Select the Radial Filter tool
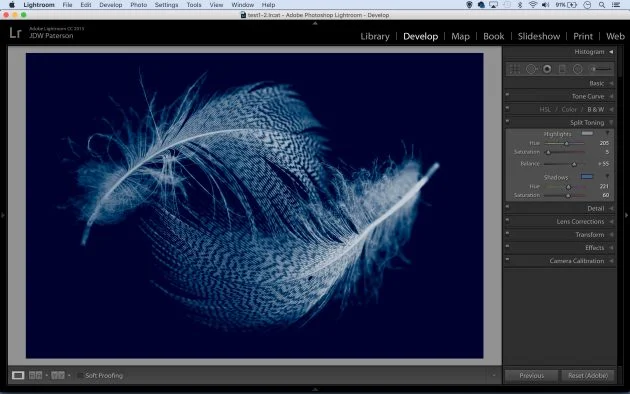630x394 pixels. [x=578, y=69]
